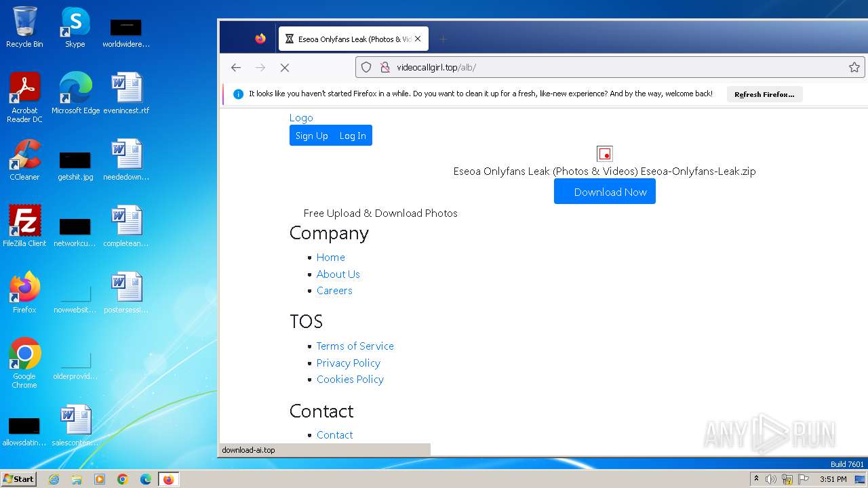Open the worldwidere... desktop file
Image resolution: width=868 pixels, height=488 pixels.
126,33
